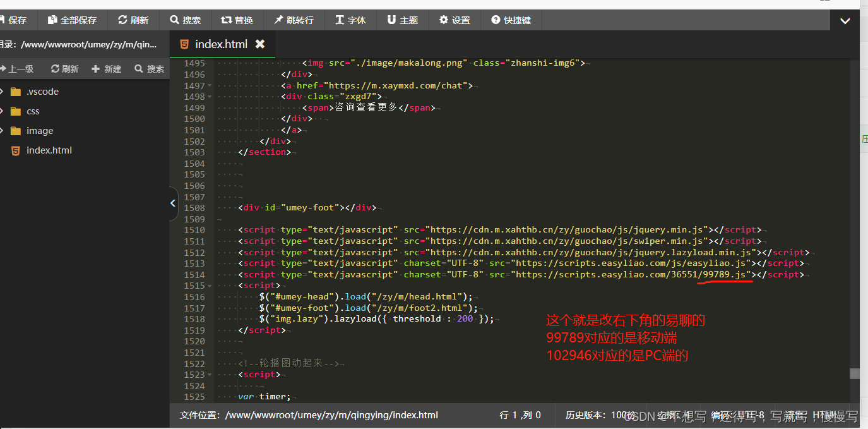Screen dimensions: 868x429
Task: Click the "umey-foot" id on line 1508
Action: pyautogui.click(x=310, y=208)
